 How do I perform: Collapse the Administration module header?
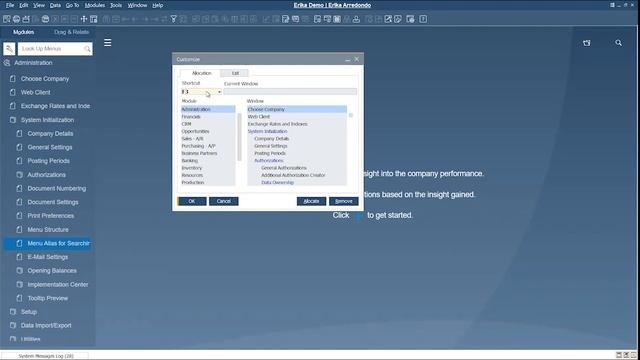pyautogui.click(x=33, y=63)
